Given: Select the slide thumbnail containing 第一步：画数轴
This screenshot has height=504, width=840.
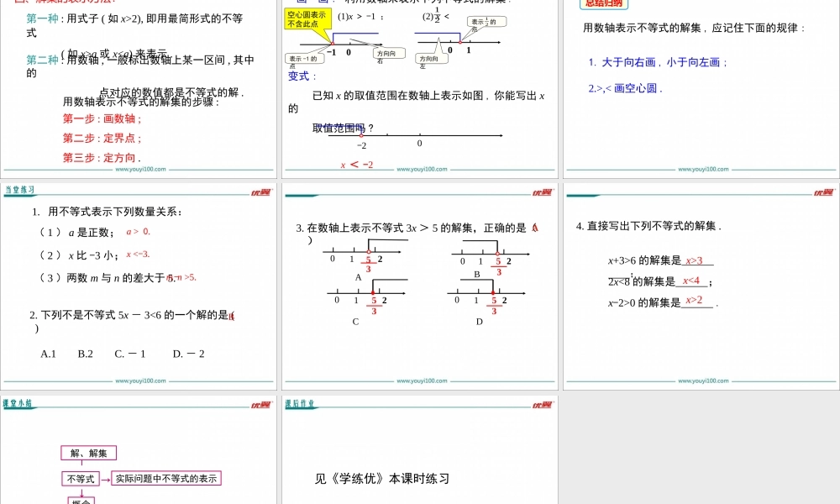Looking at the screenshot, I should click(x=139, y=88).
